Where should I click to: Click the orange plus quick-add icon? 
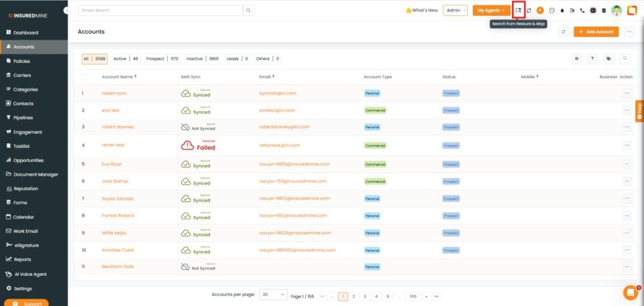click(x=540, y=11)
